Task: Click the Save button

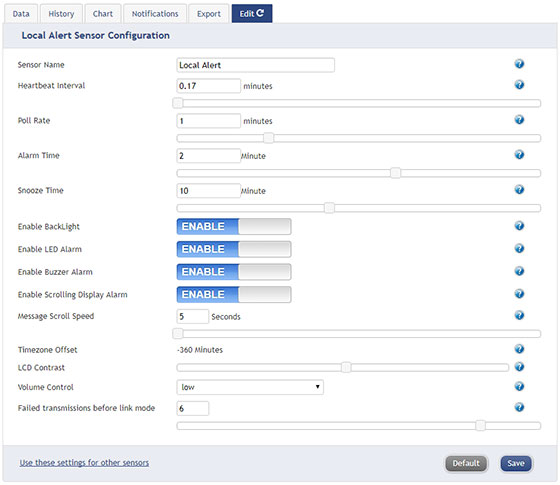Action: coord(516,464)
